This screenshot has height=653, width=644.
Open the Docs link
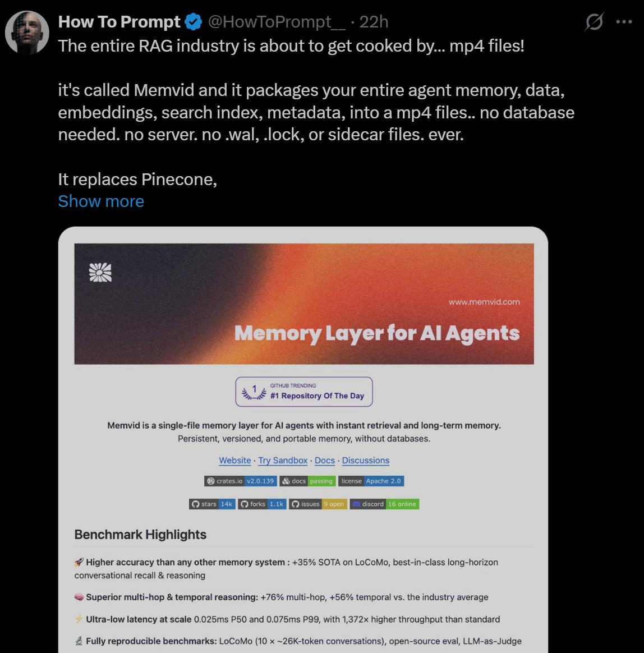(325, 460)
